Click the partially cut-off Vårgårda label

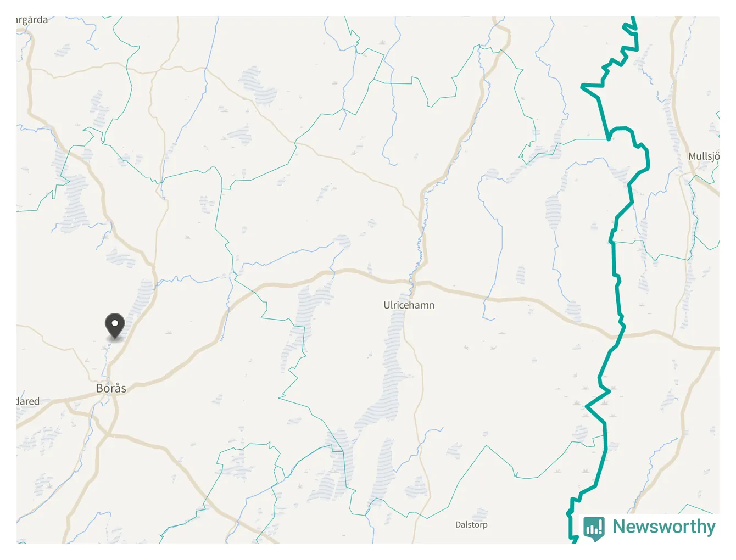click(x=32, y=20)
